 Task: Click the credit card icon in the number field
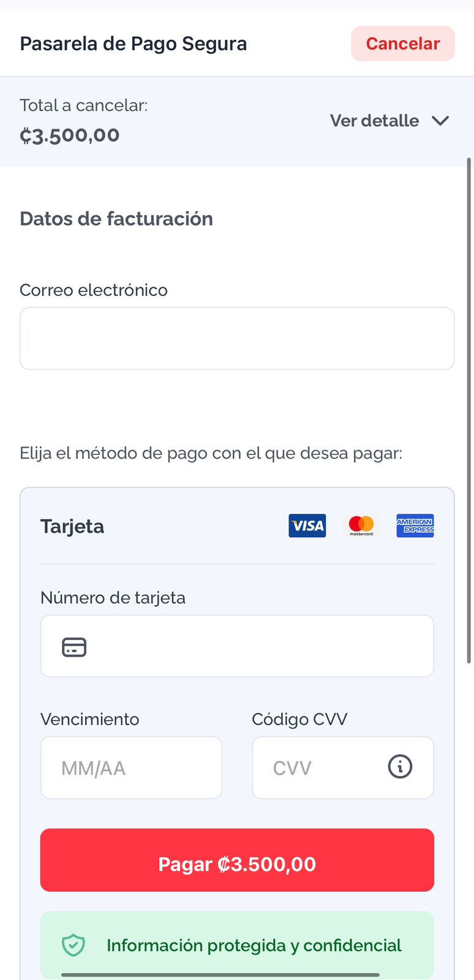[x=74, y=647]
